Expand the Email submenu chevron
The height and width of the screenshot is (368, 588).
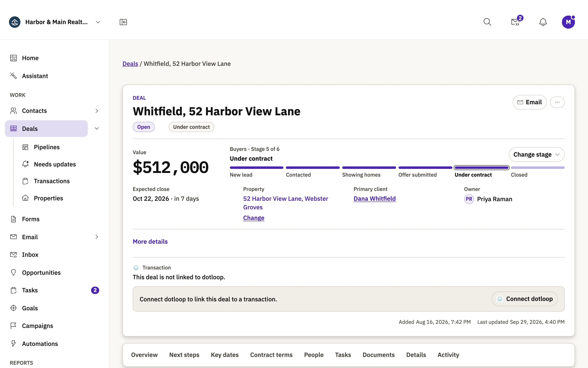pos(97,237)
